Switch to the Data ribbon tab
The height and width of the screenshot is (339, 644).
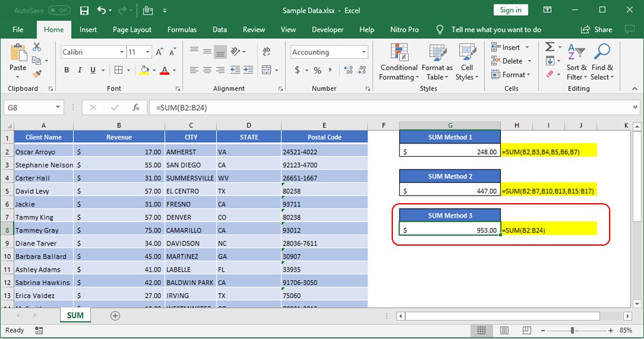pyautogui.click(x=220, y=29)
